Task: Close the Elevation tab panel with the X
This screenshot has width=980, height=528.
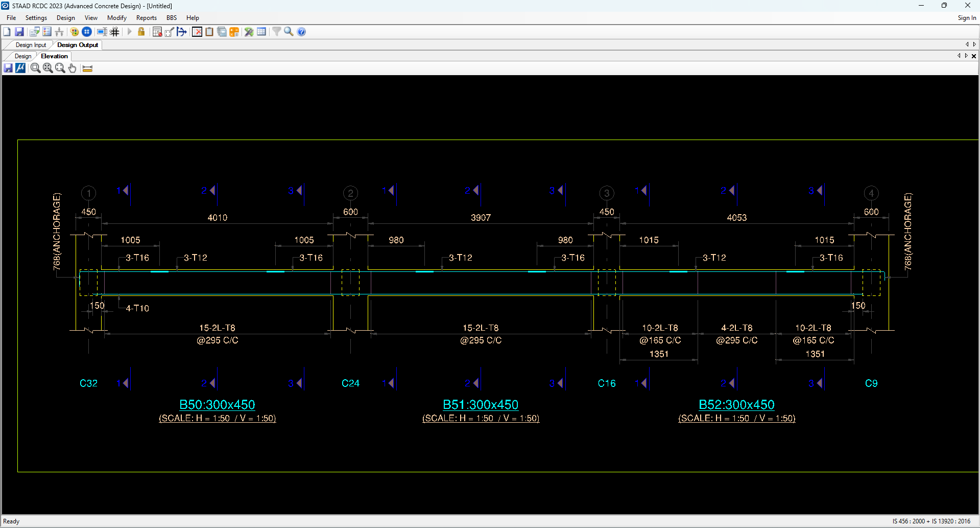Action: [x=974, y=56]
